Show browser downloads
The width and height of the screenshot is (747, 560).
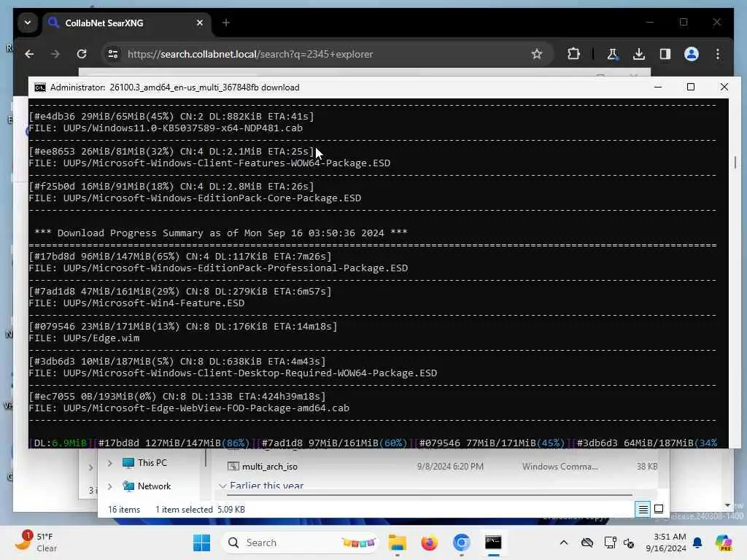tap(639, 54)
